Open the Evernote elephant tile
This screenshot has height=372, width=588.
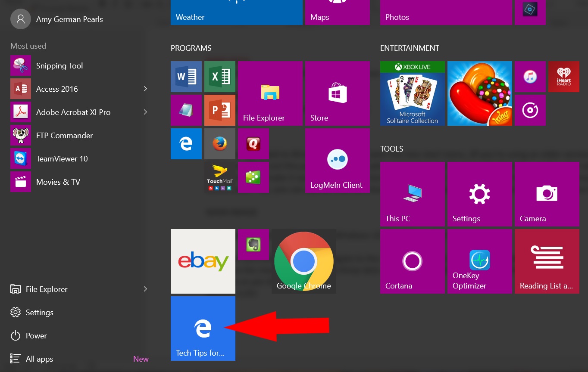253,245
